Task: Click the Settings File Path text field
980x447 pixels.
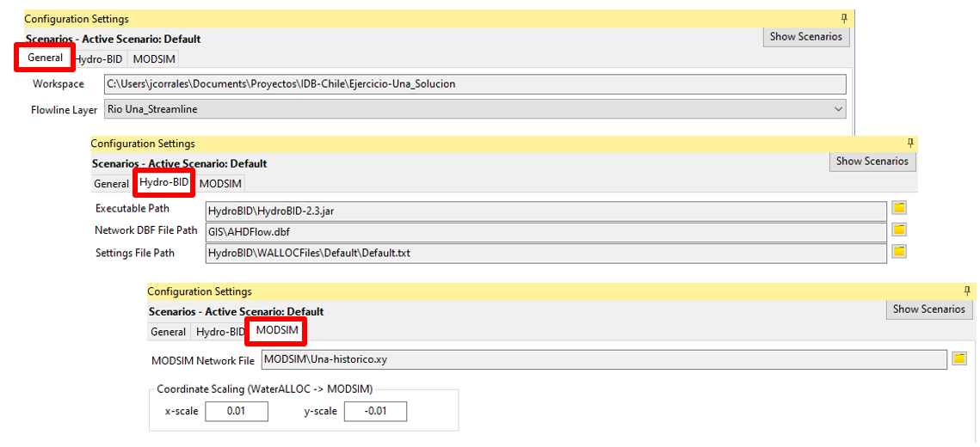Action: point(545,253)
